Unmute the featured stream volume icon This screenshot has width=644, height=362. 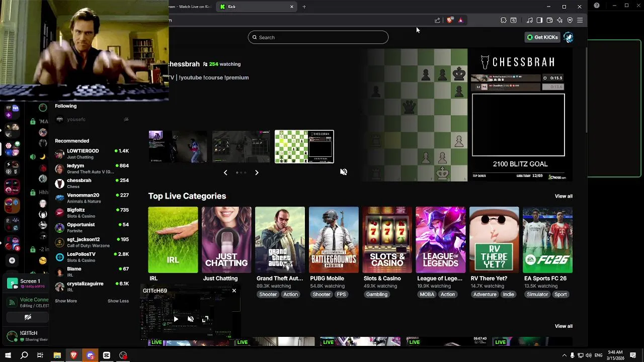click(344, 172)
